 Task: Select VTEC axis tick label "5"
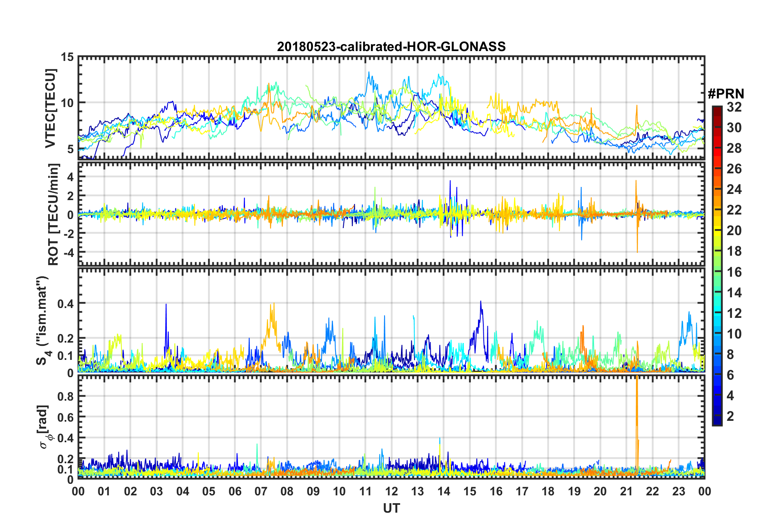[x=71, y=149]
